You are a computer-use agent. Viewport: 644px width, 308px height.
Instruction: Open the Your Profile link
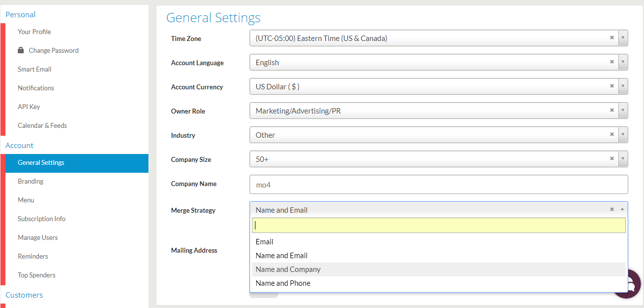[34, 32]
